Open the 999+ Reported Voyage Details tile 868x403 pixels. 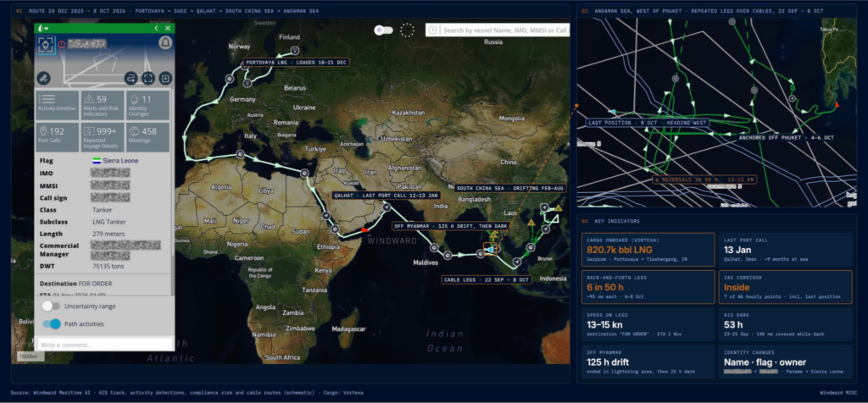point(103,136)
